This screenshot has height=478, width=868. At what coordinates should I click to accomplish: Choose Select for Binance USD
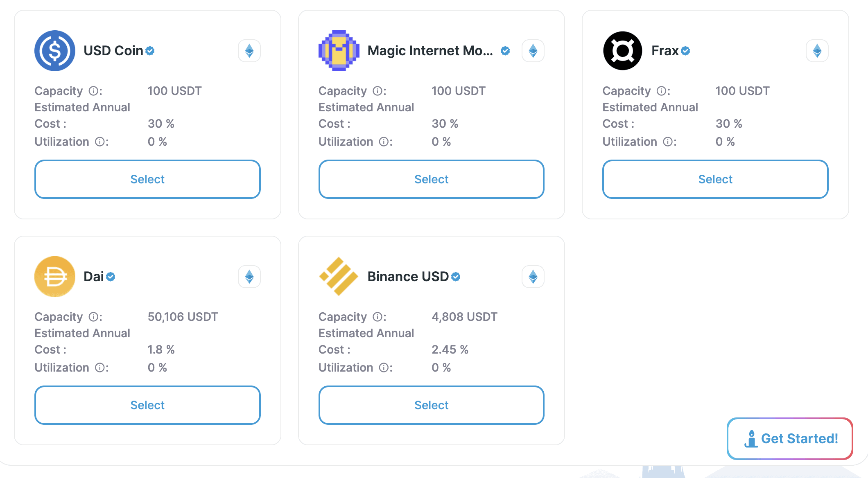[x=431, y=405]
